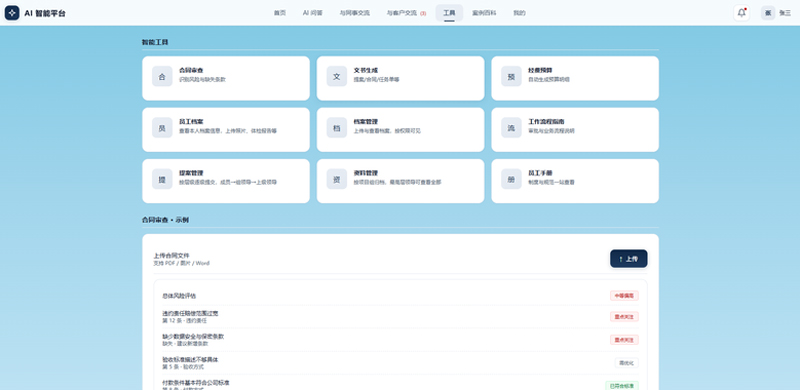Click the 文 icon for 文书生成
Image resolution: width=800 pixels, height=390 pixels.
[337, 77]
